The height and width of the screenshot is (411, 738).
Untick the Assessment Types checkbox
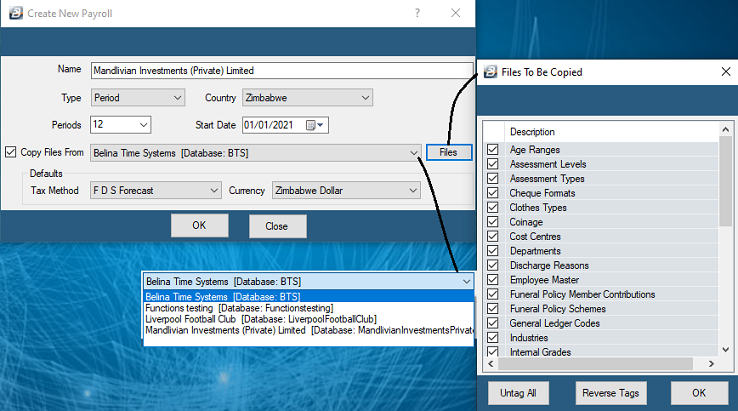click(493, 178)
